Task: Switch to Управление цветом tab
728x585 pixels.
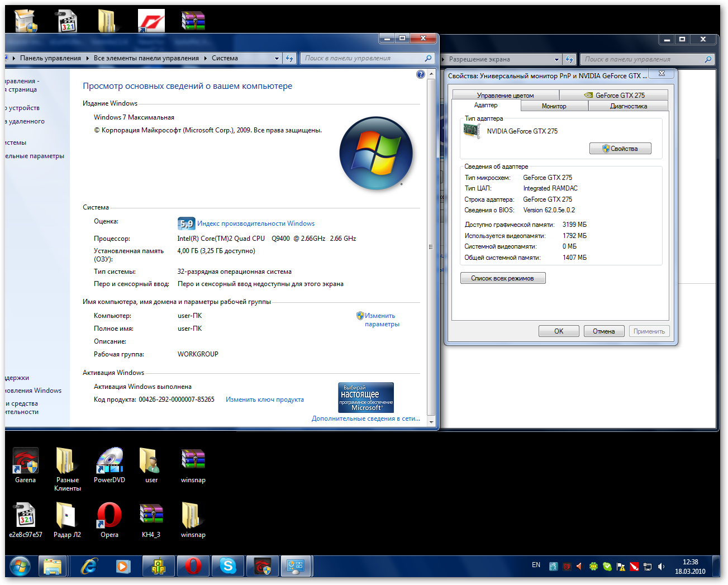Action: [505, 96]
